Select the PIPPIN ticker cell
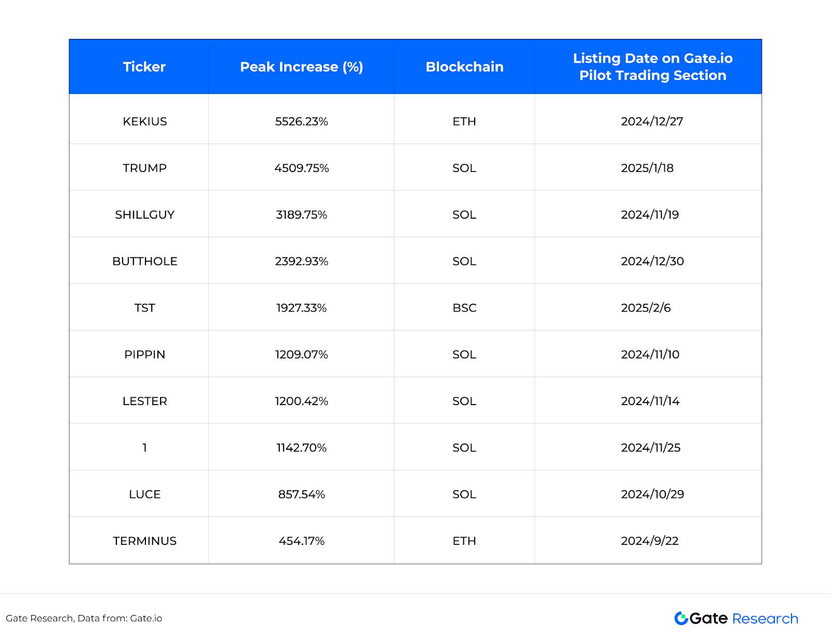Screen dimensions: 831x644 tap(145, 354)
